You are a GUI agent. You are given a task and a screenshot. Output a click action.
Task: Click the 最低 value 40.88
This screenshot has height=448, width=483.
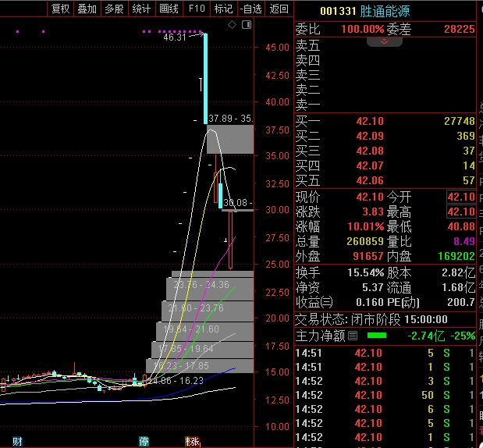tap(461, 226)
